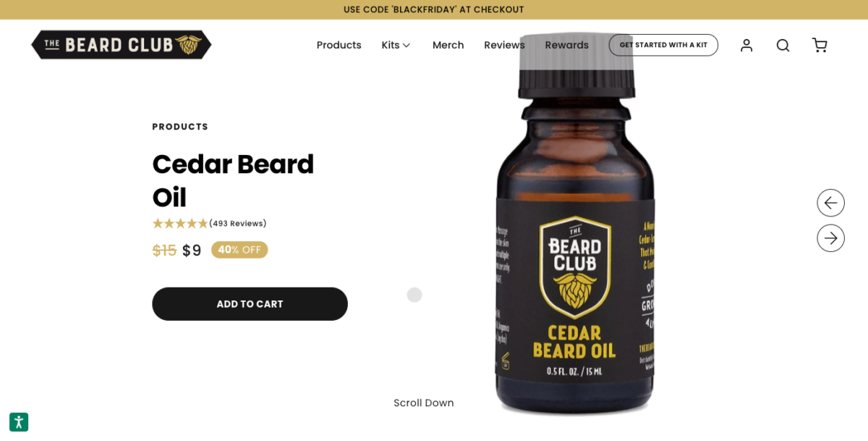Open the search magnifier icon
Image resolution: width=868 pixels, height=441 pixels.
tap(783, 45)
